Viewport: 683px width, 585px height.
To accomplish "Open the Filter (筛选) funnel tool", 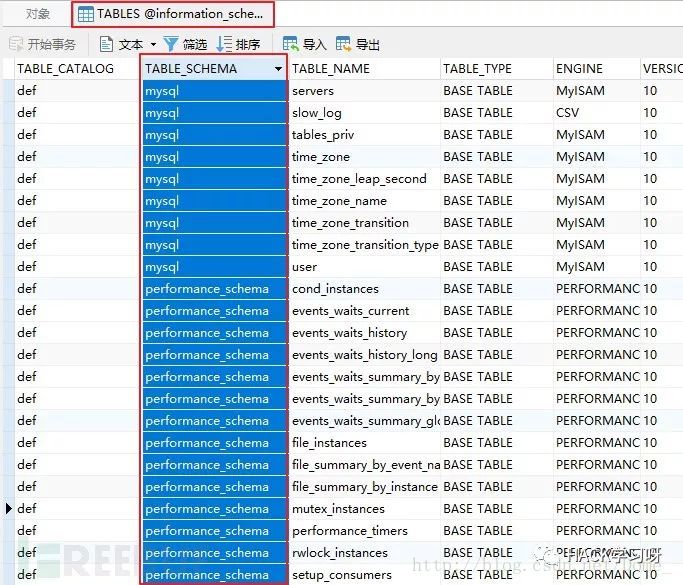I will click(x=170, y=44).
